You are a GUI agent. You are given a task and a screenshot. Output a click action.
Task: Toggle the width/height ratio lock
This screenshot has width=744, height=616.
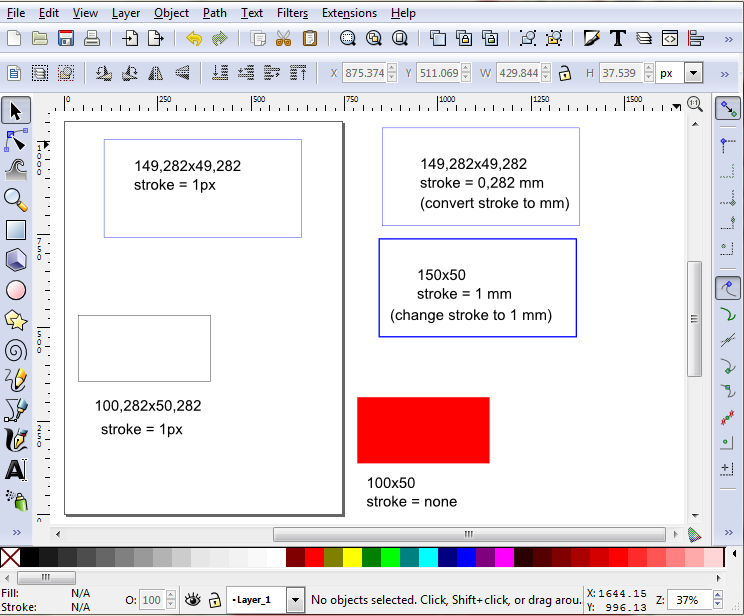(565, 73)
